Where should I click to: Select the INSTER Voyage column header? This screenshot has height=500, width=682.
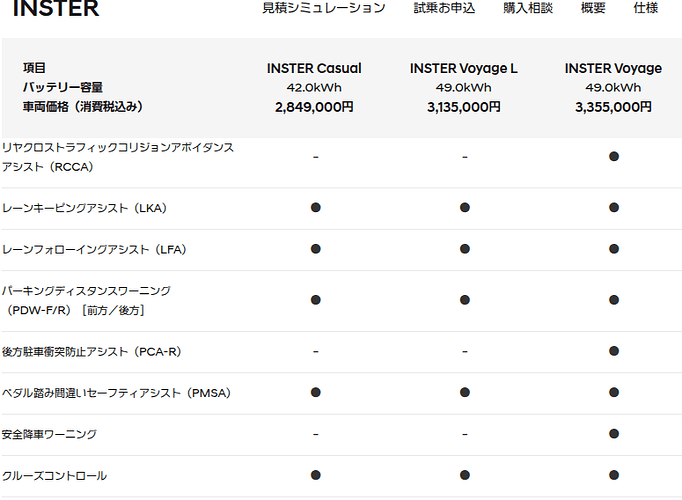click(613, 68)
